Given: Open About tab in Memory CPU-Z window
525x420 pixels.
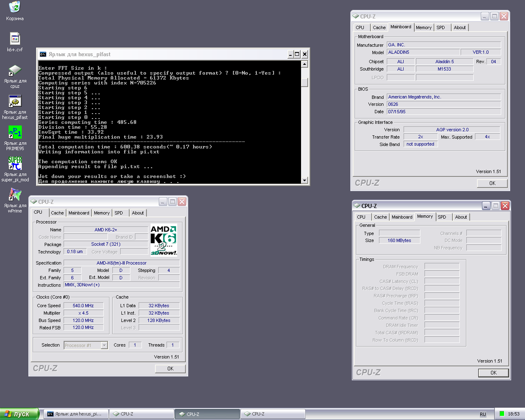Looking at the screenshot, I should pos(461,217).
